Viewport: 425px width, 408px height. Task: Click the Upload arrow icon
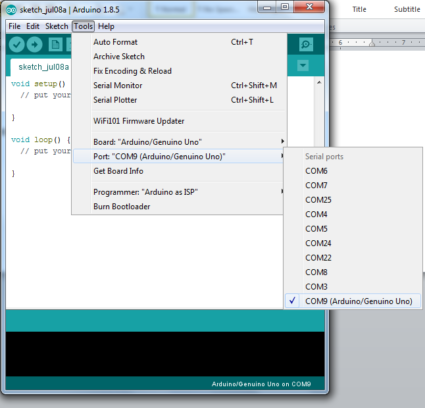click(35, 44)
